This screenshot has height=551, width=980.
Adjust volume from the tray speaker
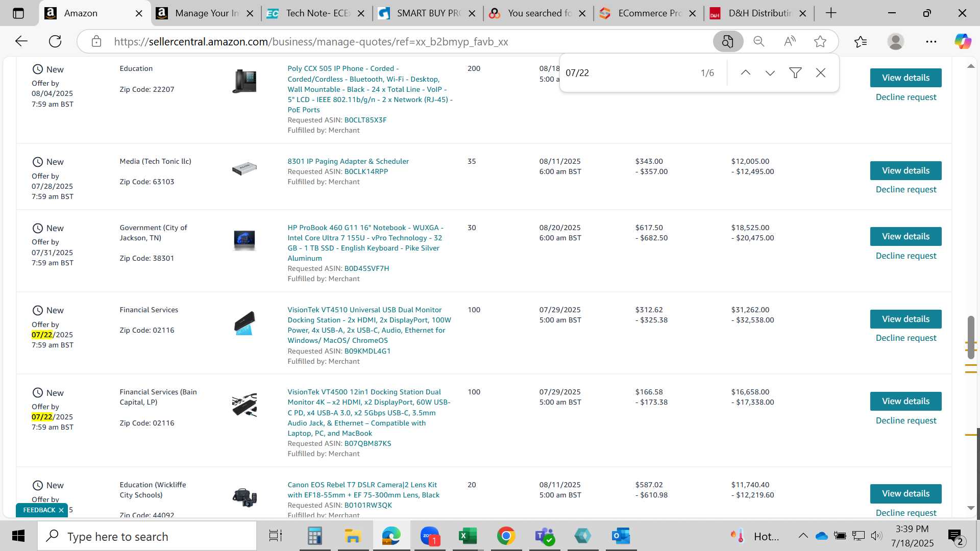[x=876, y=536]
